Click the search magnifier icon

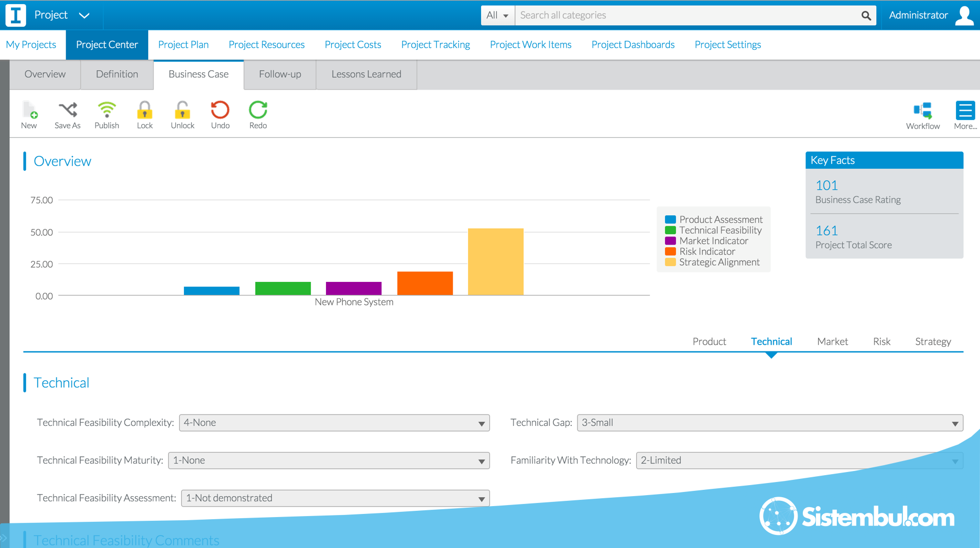point(866,16)
